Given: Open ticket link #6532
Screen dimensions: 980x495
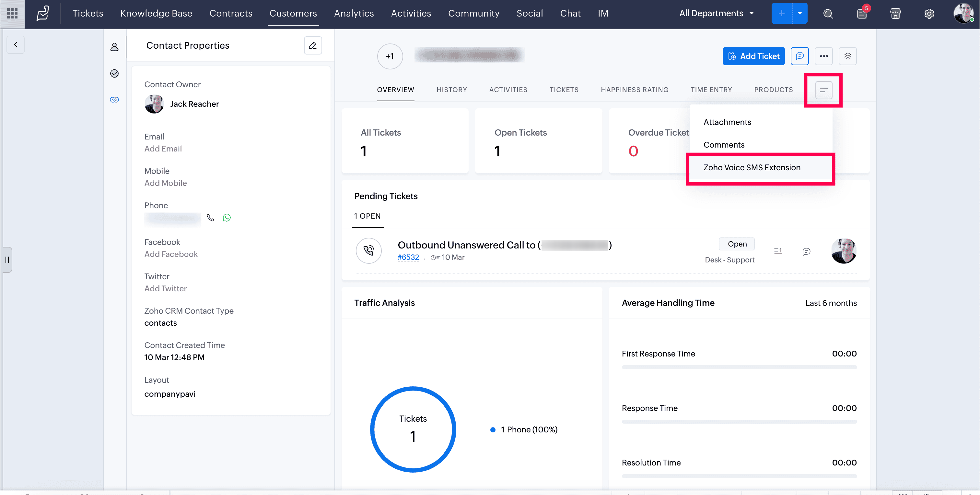Looking at the screenshot, I should pyautogui.click(x=408, y=258).
